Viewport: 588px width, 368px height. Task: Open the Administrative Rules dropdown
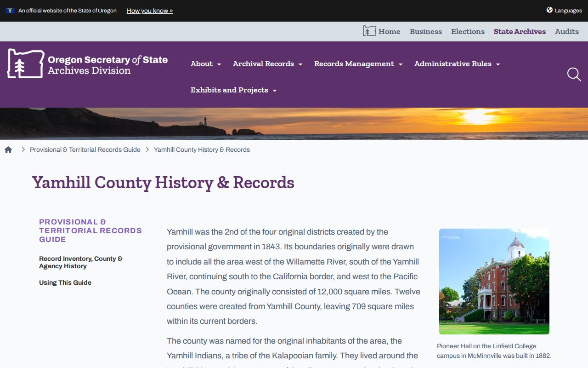coord(457,64)
